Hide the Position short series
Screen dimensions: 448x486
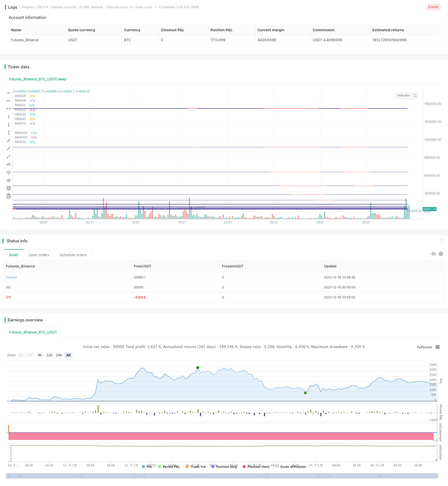[x=256, y=467]
